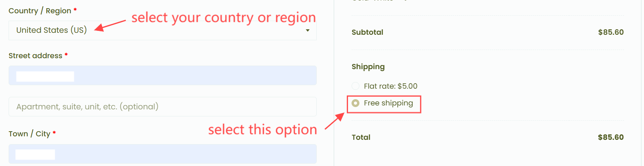
Task: Click the Subtotal amount $85.60
Action: [610, 32]
